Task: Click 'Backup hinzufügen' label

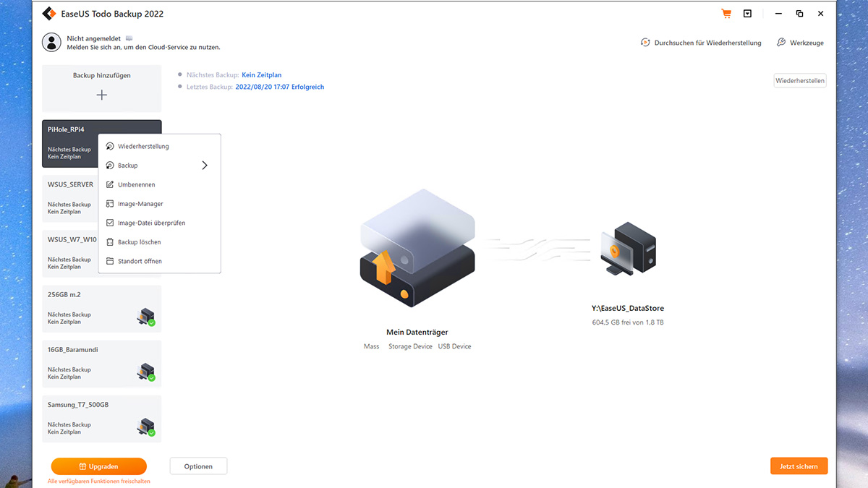Action: click(102, 75)
